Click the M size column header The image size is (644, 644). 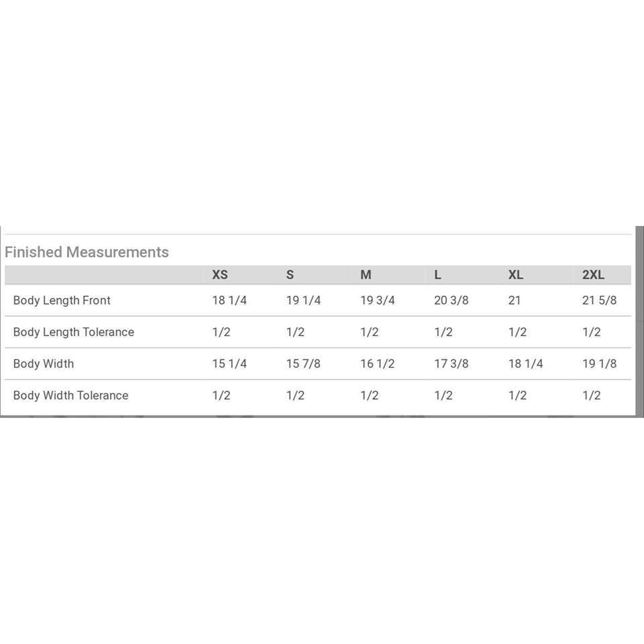click(x=366, y=274)
